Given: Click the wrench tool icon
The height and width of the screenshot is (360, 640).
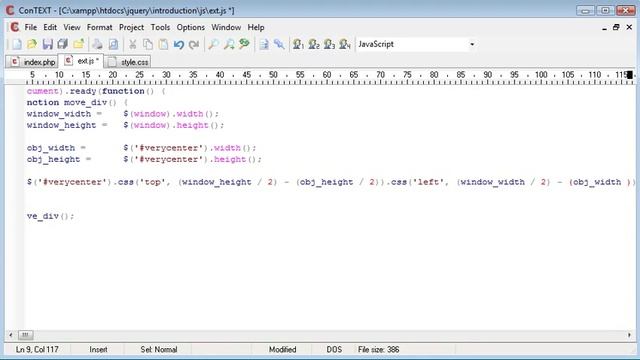Looking at the screenshot, I should click(x=279, y=44).
